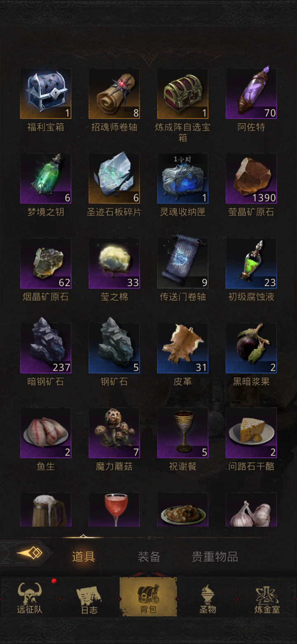Open the 炼成阵自选宝箱 chest
The width and height of the screenshot is (297, 644).
click(x=183, y=94)
